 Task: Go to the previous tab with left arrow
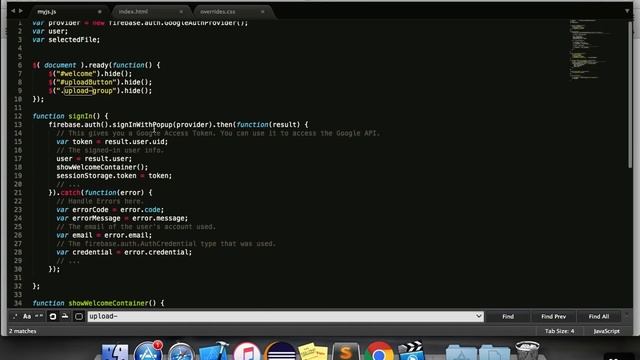point(13,11)
